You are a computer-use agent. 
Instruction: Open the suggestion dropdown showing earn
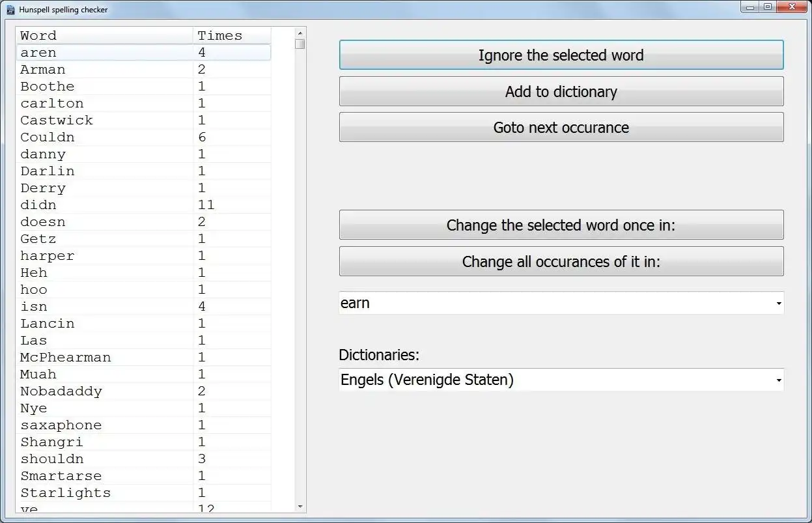[x=777, y=303]
